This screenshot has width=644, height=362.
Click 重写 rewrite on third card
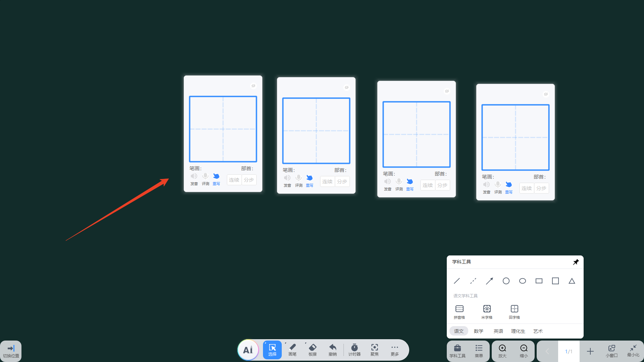410,184
